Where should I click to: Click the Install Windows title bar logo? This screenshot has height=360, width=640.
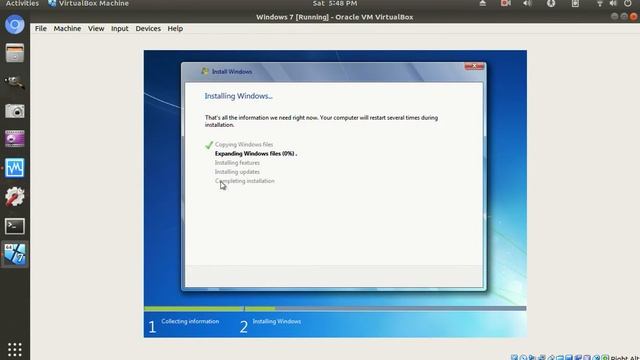tap(204, 71)
